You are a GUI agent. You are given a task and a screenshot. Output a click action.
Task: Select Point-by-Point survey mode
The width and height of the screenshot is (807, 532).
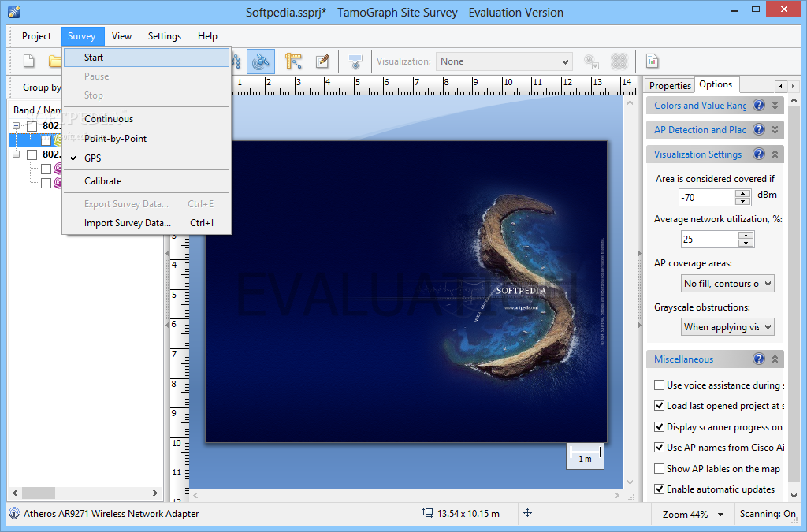click(x=147, y=139)
